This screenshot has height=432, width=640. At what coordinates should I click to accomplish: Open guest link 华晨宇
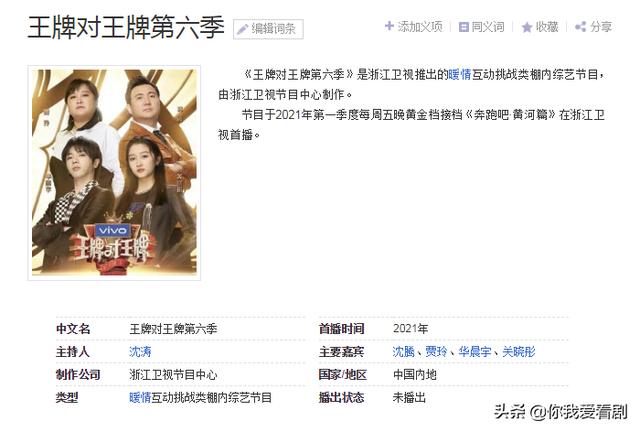coord(475,352)
